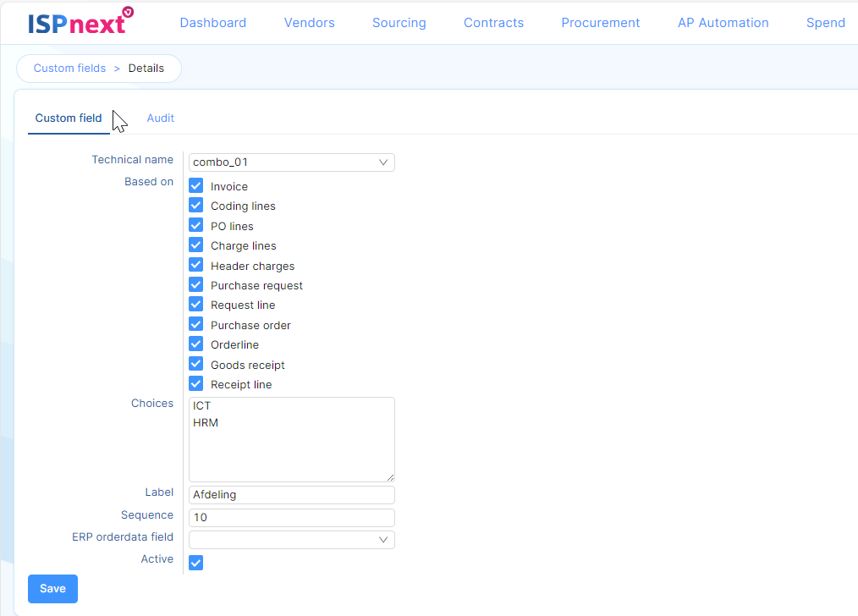Viewport: 858px width, 616px height.
Task: Toggle the Active checkbox
Action: pyautogui.click(x=196, y=563)
